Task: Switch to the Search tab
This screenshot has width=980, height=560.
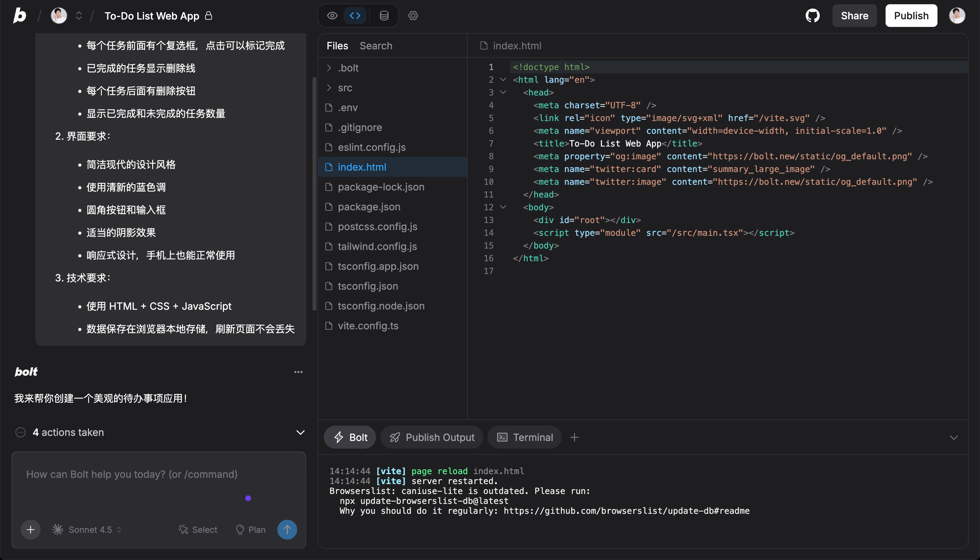Action: tap(375, 46)
